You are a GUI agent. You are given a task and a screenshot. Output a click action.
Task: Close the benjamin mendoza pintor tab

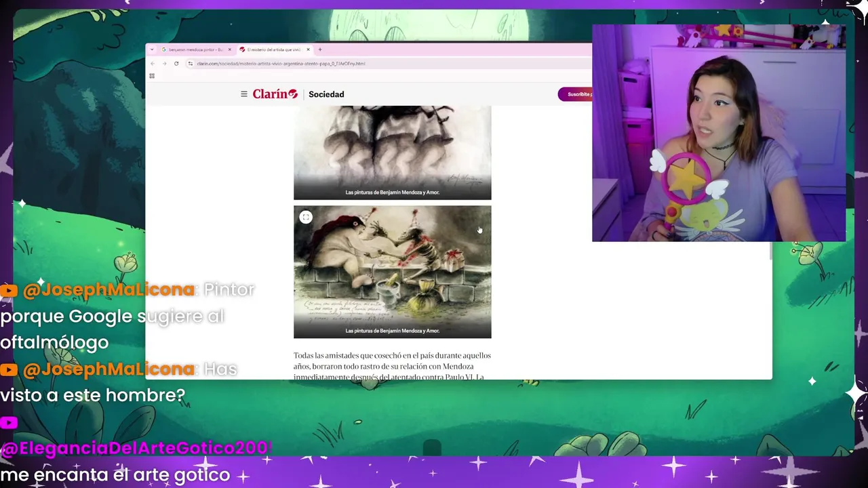pos(230,49)
